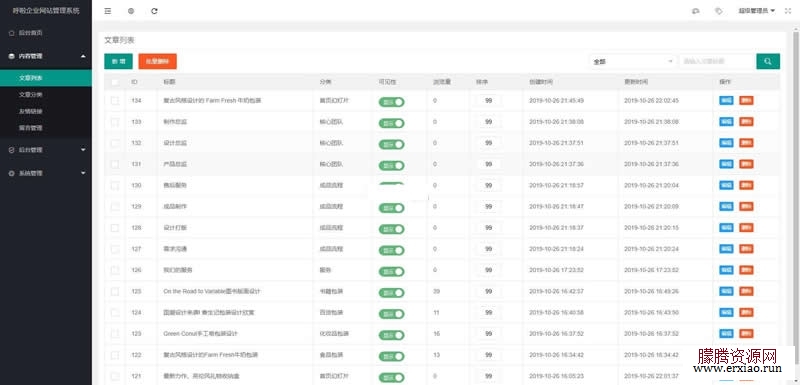This screenshot has height=385, width=800.
Task: Click blue edit button for article ID 125
Action: 726,291
